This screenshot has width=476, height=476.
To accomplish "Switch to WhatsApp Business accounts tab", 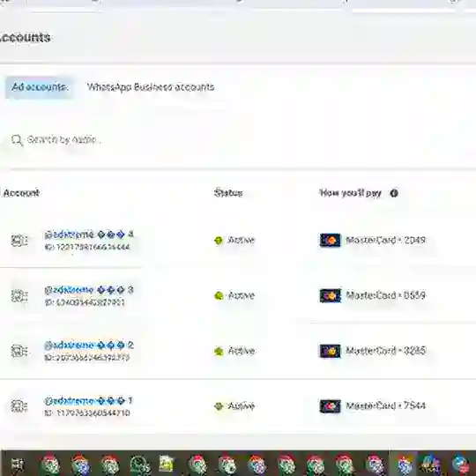I will click(151, 87).
